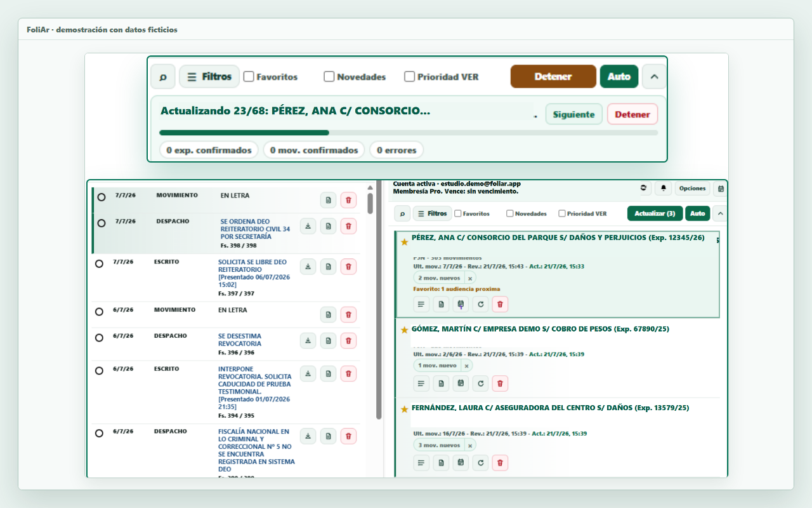812x508 pixels.
Task: Open document icon for 6/7/26 EN LETRA movement
Action: point(328,314)
